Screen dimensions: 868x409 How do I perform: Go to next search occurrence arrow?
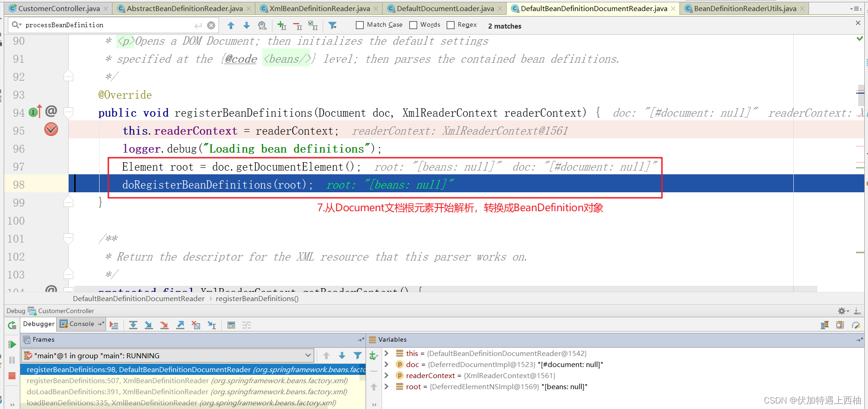(247, 25)
